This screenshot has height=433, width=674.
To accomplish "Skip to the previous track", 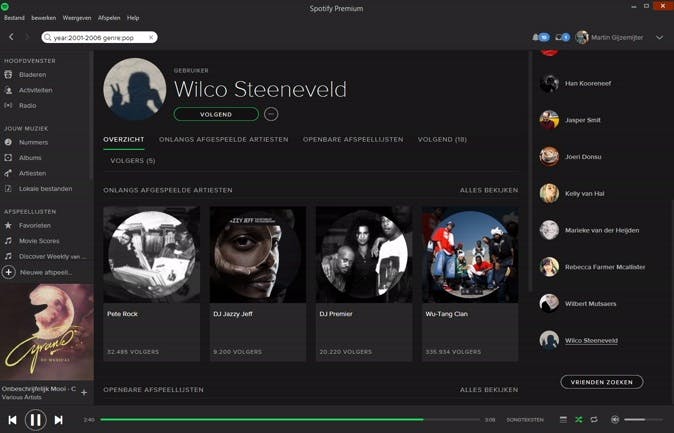I will tap(12, 420).
